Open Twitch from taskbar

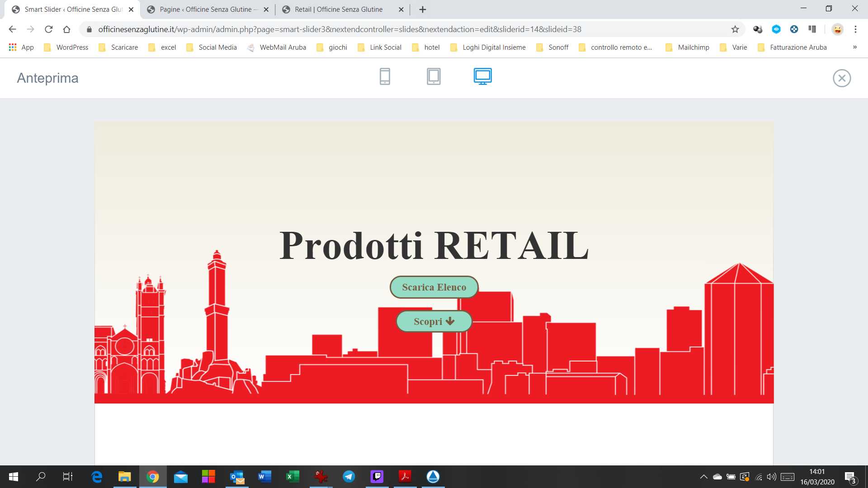point(377,477)
